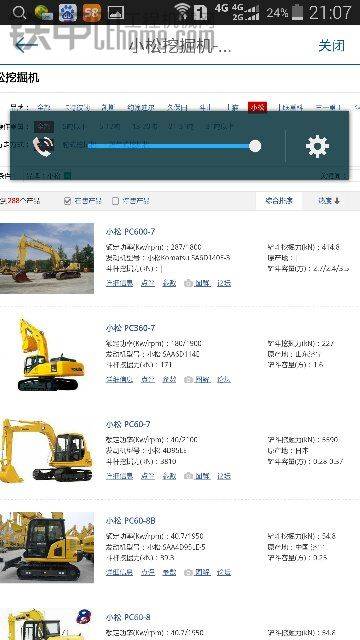Select the 综合排序 sort tab

279,200
